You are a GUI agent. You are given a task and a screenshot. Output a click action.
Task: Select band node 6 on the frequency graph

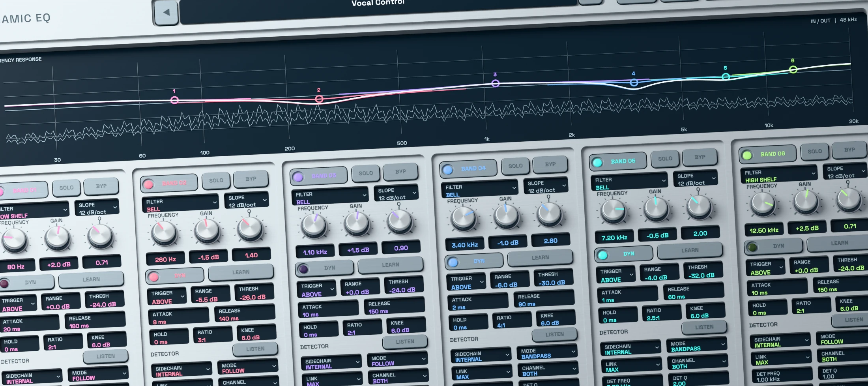coord(793,70)
